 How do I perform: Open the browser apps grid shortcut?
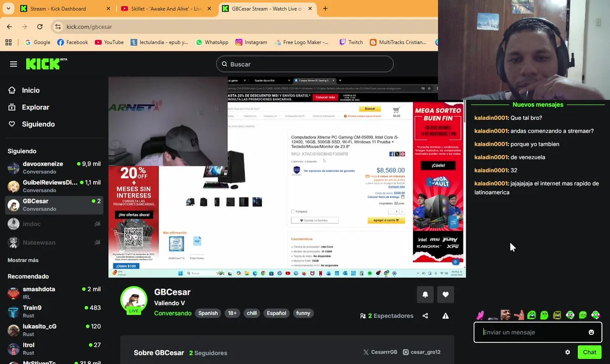(9, 42)
